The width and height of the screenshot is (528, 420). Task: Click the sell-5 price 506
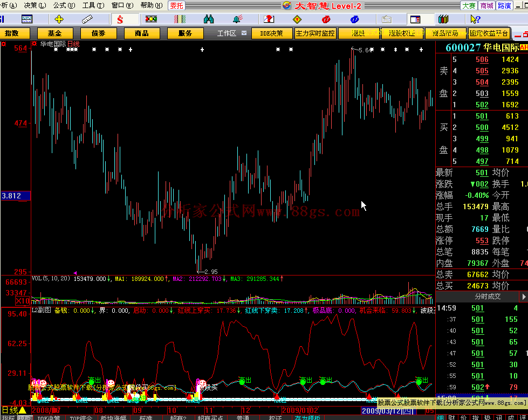482,59
